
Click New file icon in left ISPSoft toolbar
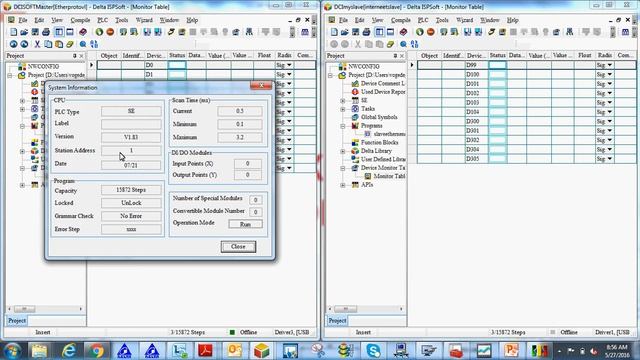[x=13, y=32]
